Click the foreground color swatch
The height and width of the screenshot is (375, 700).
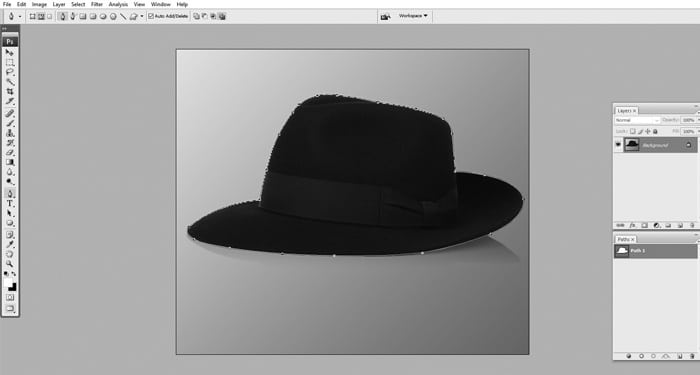[x=8, y=282]
